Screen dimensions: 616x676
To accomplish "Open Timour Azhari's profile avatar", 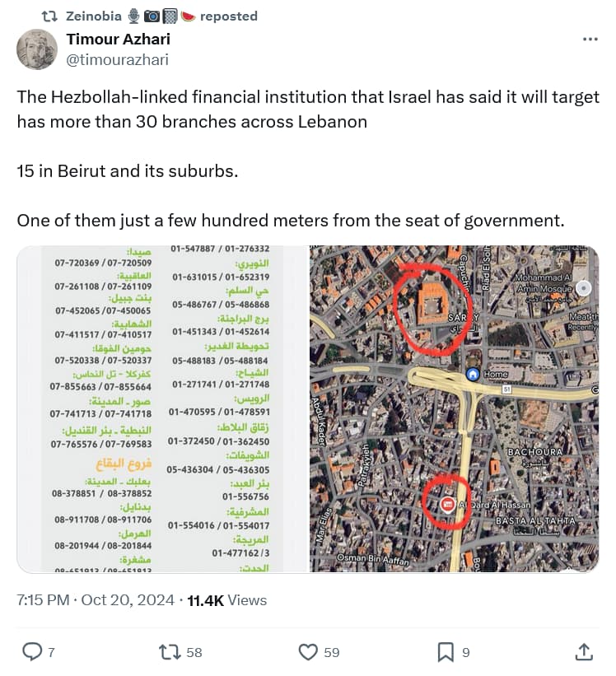I will 37,49.
